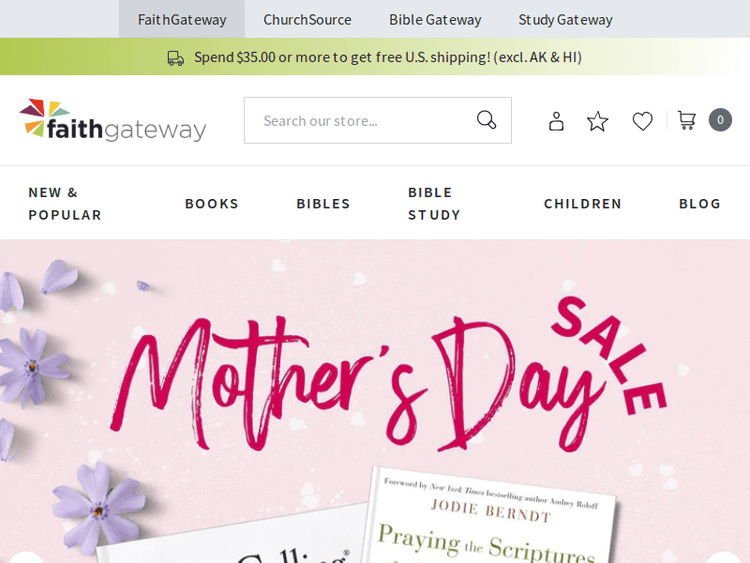Viewport: 750px width, 563px height.
Task: Open the Books menu
Action: pyautogui.click(x=212, y=203)
